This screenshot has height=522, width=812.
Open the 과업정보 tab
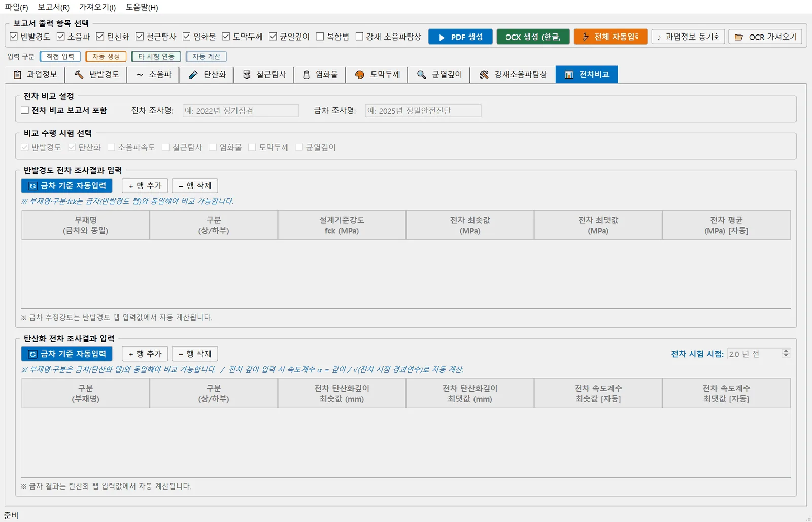pos(35,75)
